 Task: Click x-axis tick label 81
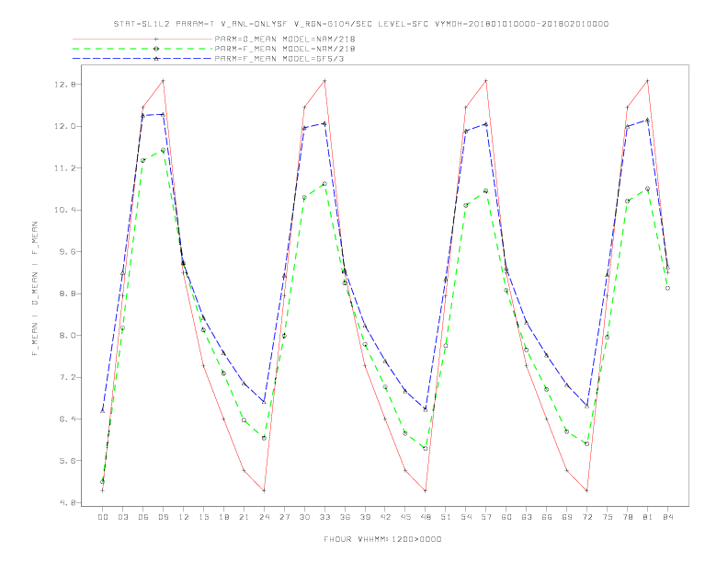pyautogui.click(x=648, y=517)
